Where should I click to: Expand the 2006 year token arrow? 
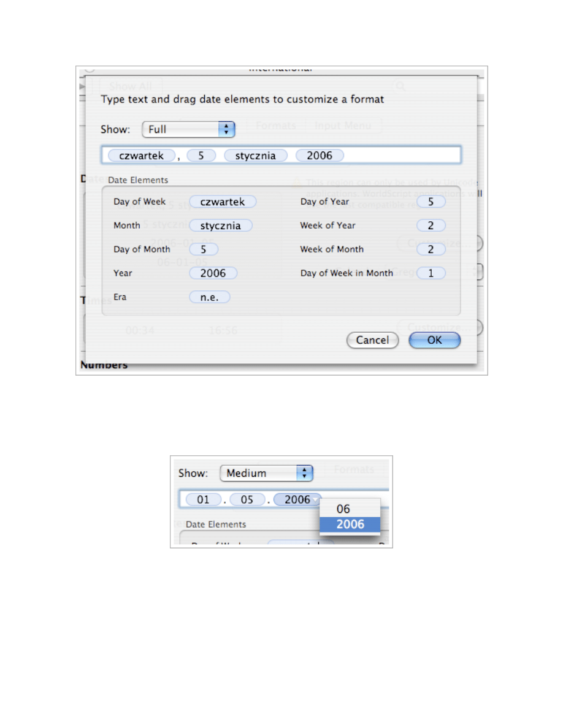[x=315, y=499]
